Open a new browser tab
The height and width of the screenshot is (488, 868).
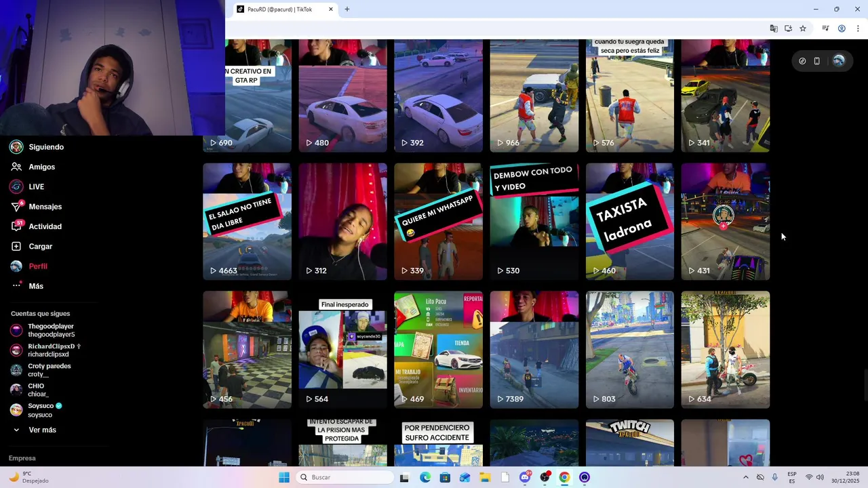click(347, 9)
